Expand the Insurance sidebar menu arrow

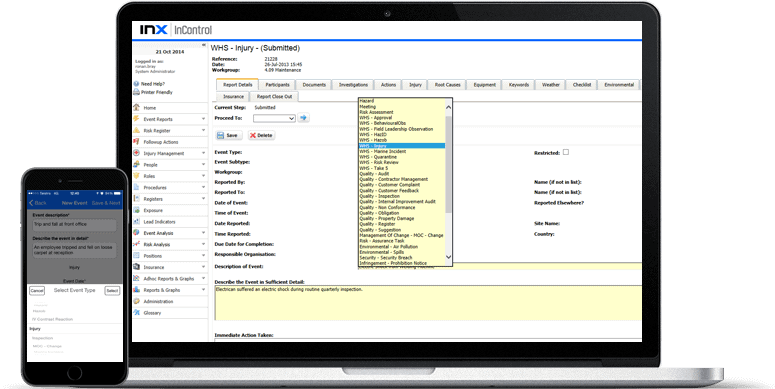coord(204,267)
